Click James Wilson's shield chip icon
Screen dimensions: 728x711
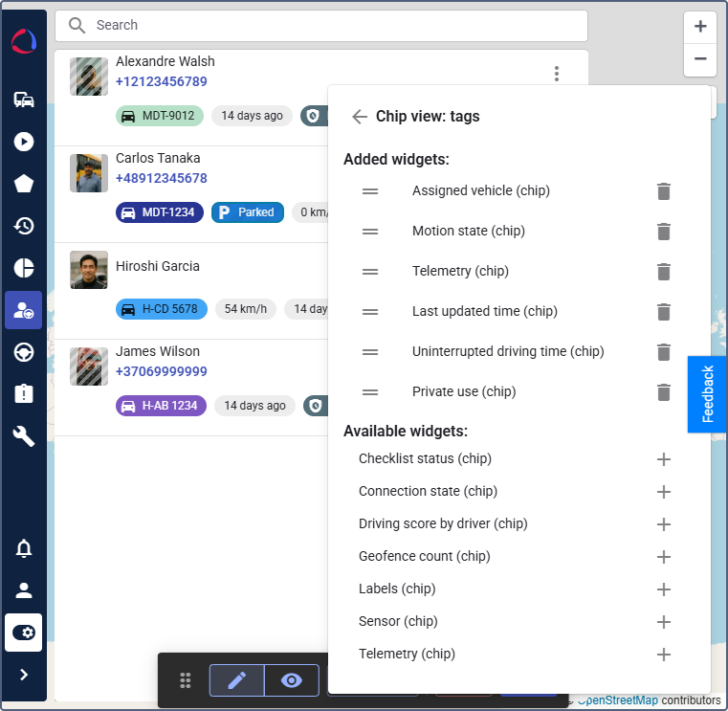(316, 406)
